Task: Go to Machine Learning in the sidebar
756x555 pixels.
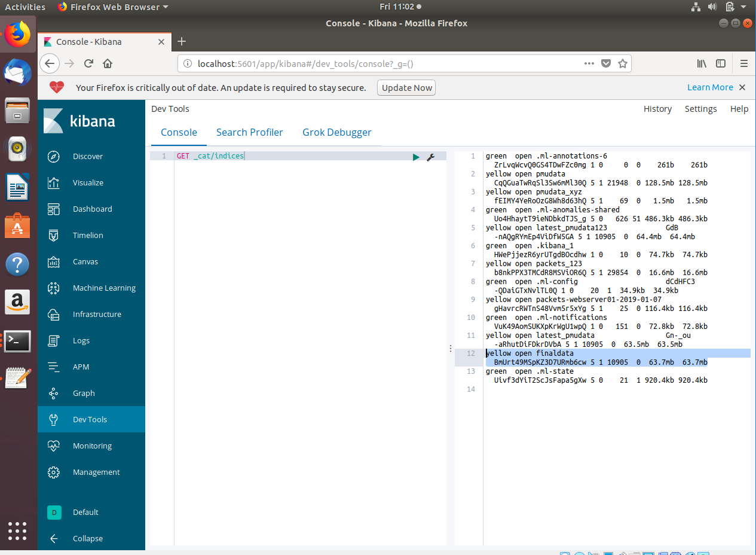Action: [104, 288]
